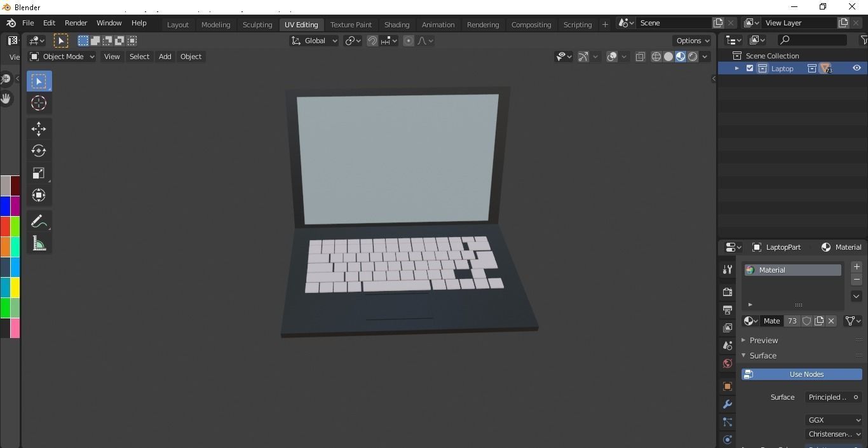The image size is (868, 448).
Task: Toggle the material fake user shield
Action: 807,321
